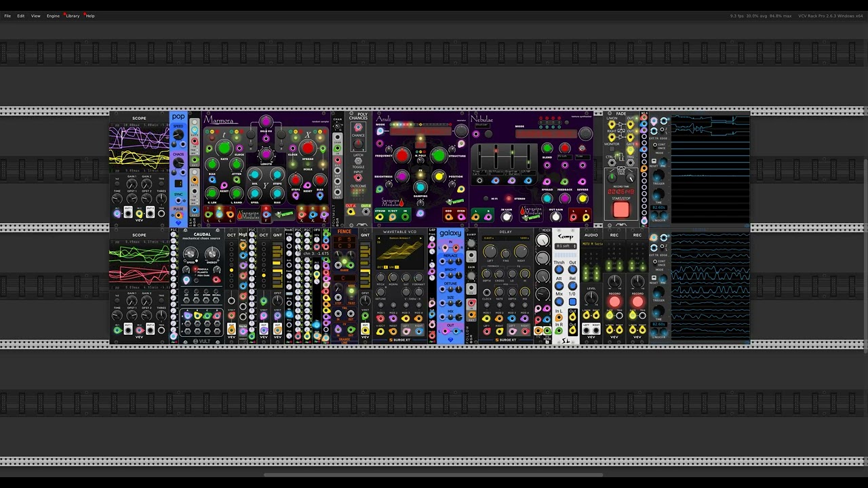868x488 pixels.
Task: Toggle Nebulae's STEREO button
Action: pos(509,198)
